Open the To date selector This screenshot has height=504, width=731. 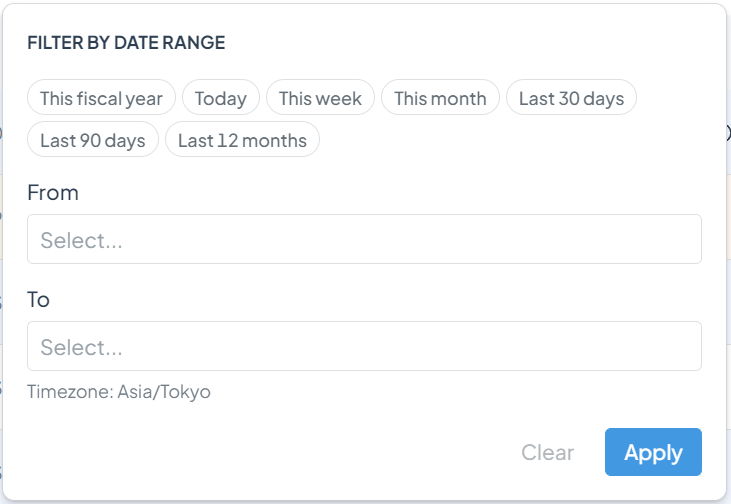[x=364, y=346]
